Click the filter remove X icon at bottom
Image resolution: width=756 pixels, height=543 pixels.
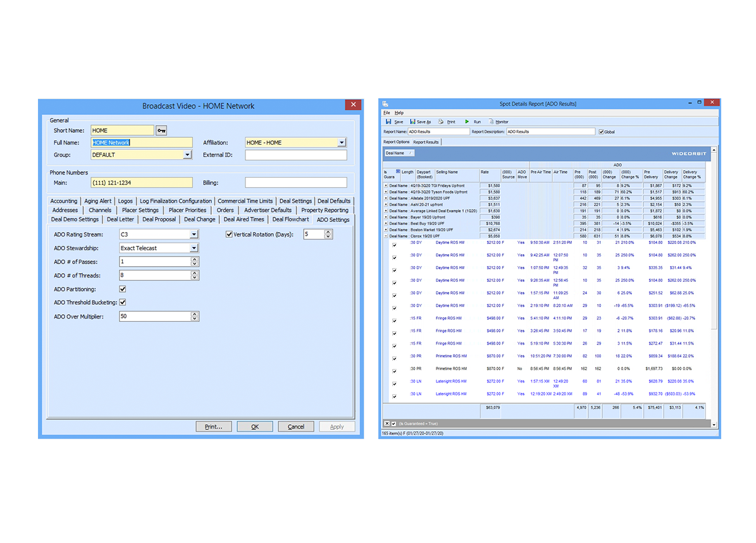tap(387, 423)
